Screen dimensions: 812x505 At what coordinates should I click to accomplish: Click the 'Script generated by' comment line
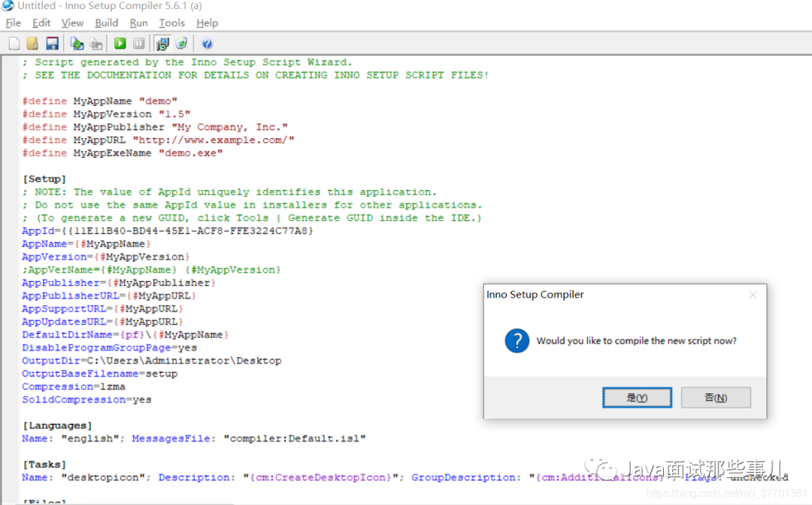click(x=187, y=62)
